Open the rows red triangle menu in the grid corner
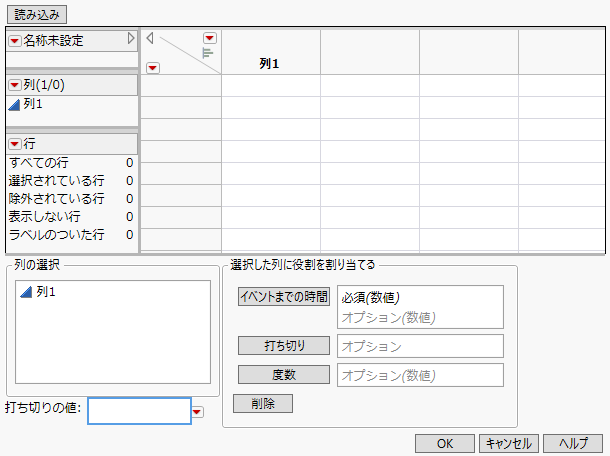 152,68
